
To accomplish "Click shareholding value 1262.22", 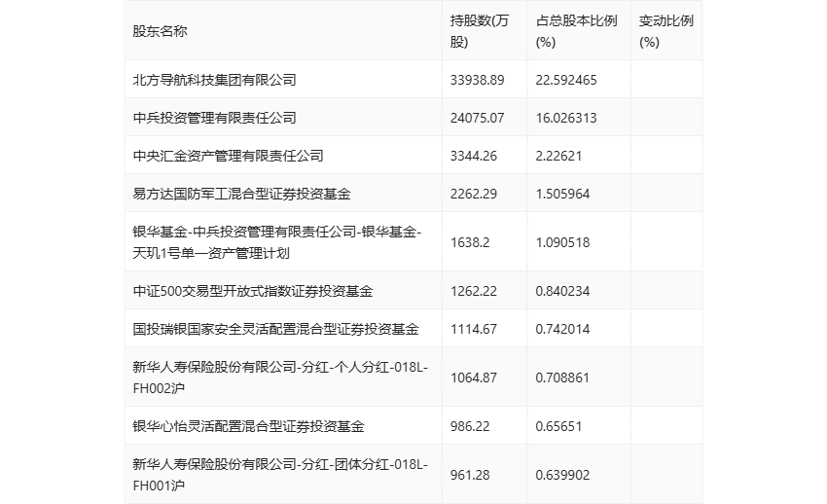I will click(x=474, y=291).
